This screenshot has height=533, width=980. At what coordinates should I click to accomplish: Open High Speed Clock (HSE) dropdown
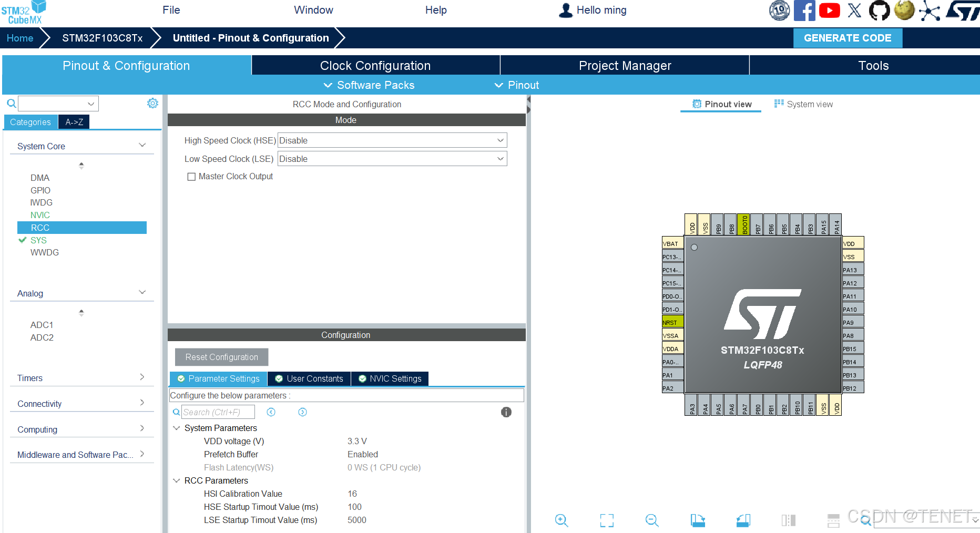point(392,140)
